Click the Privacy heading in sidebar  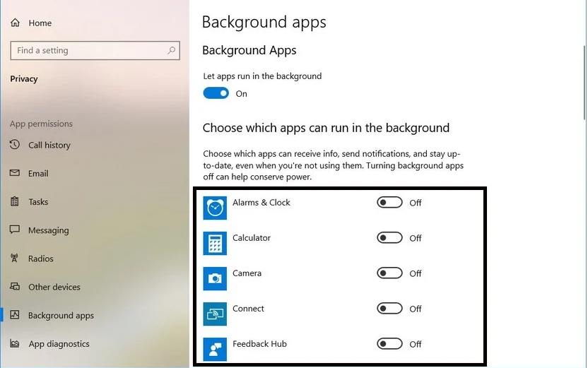click(x=23, y=78)
